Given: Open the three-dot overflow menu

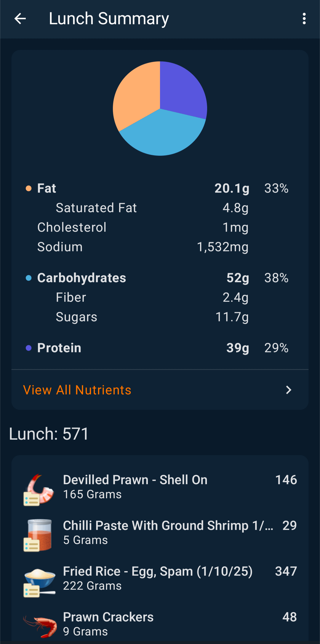Looking at the screenshot, I should click(x=304, y=19).
